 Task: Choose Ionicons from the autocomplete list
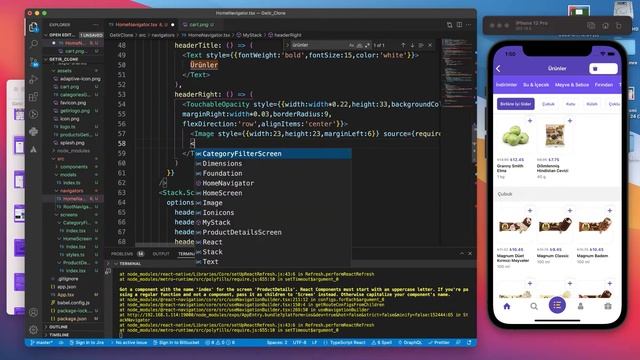tap(273, 213)
